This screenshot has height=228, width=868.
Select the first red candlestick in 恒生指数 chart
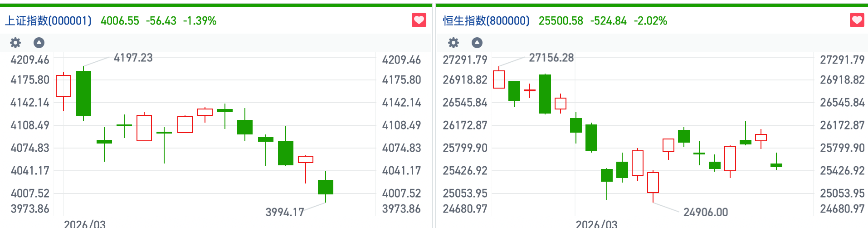coord(499,79)
